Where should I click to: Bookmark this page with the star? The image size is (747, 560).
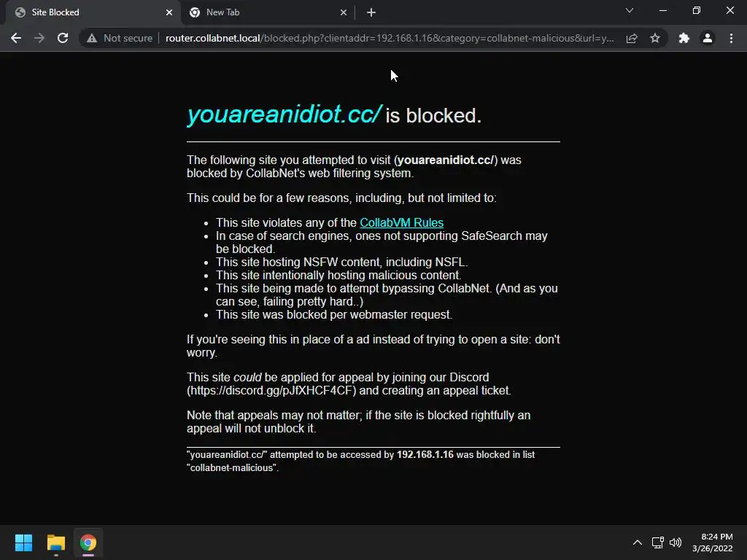tap(655, 38)
